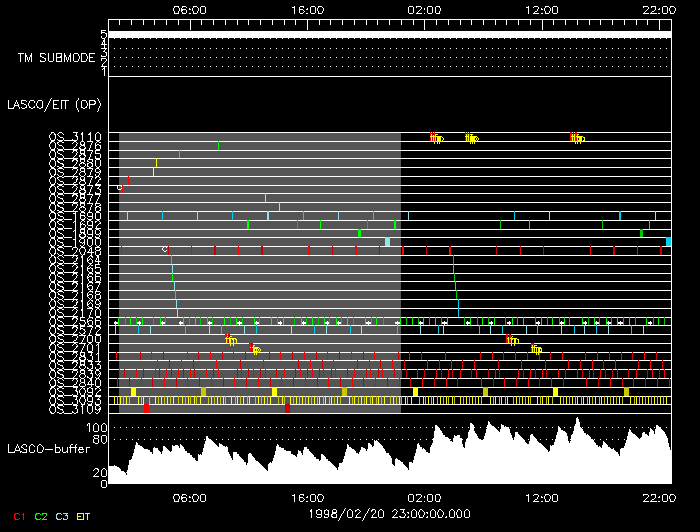Click the rightmost yellow-red icon in OS_3110 row
Screen dimensions: 700x532
[577, 138]
